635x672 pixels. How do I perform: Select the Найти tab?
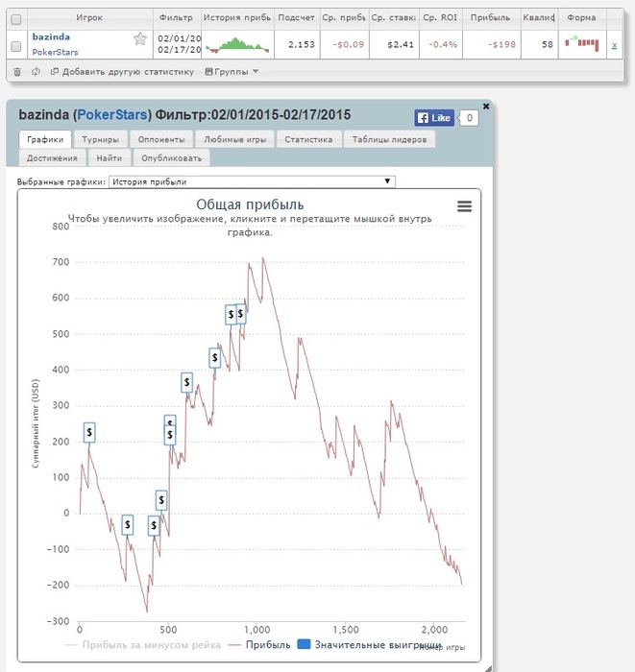[x=110, y=158]
